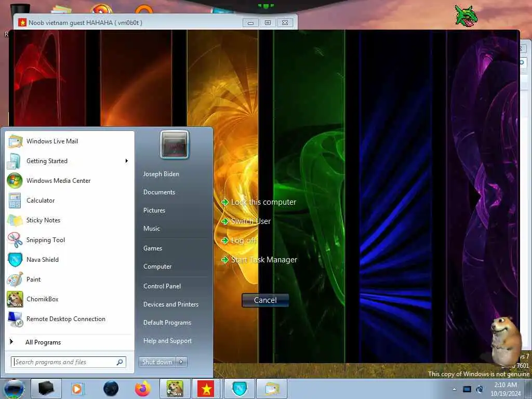Screen dimensions: 532x399
Task: Open the Calculator app
Action: (70, 200)
